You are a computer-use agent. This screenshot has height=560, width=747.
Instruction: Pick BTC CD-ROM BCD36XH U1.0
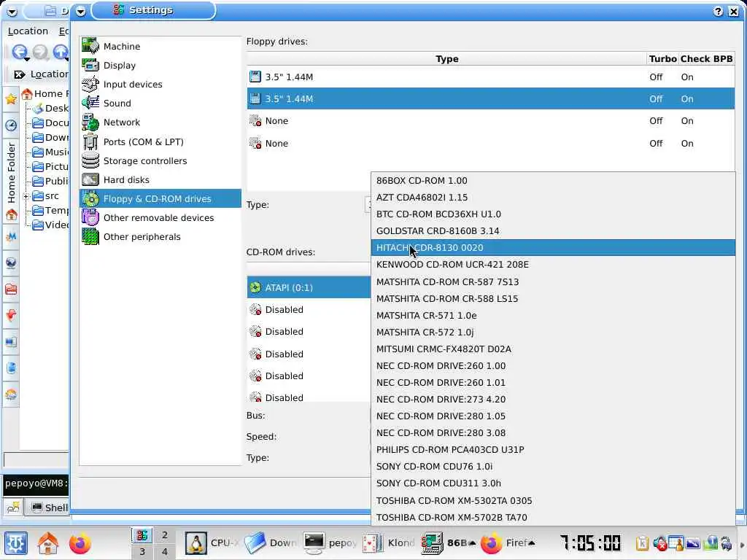(x=553, y=214)
